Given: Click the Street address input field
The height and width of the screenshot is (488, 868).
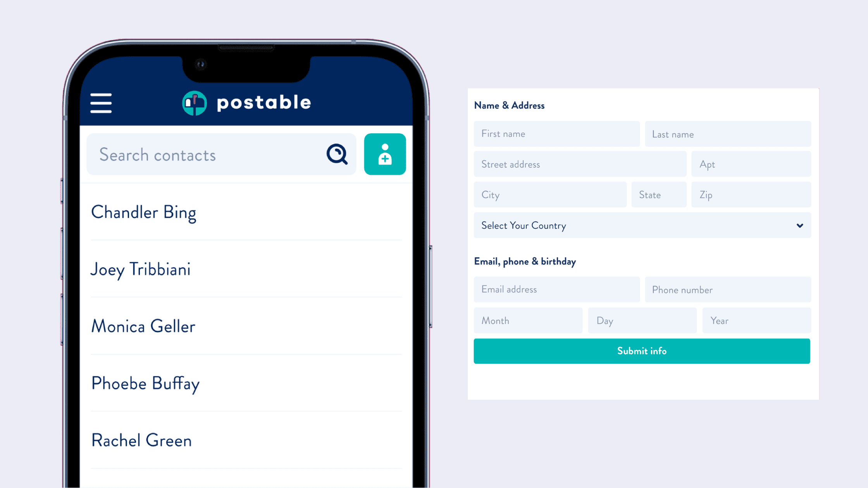Looking at the screenshot, I should click(579, 164).
